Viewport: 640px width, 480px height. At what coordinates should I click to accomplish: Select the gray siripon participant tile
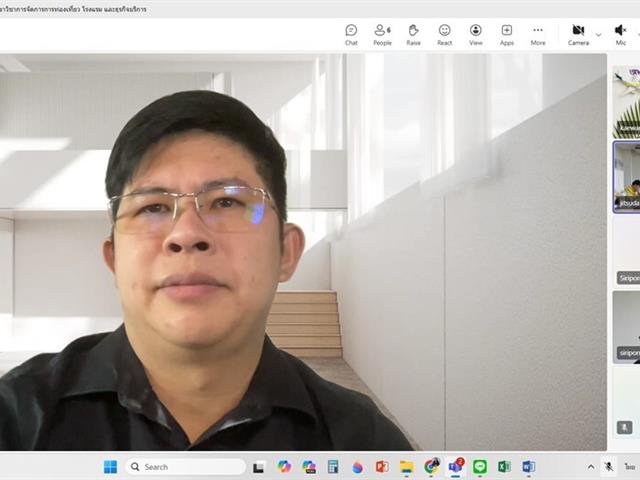pos(627,327)
